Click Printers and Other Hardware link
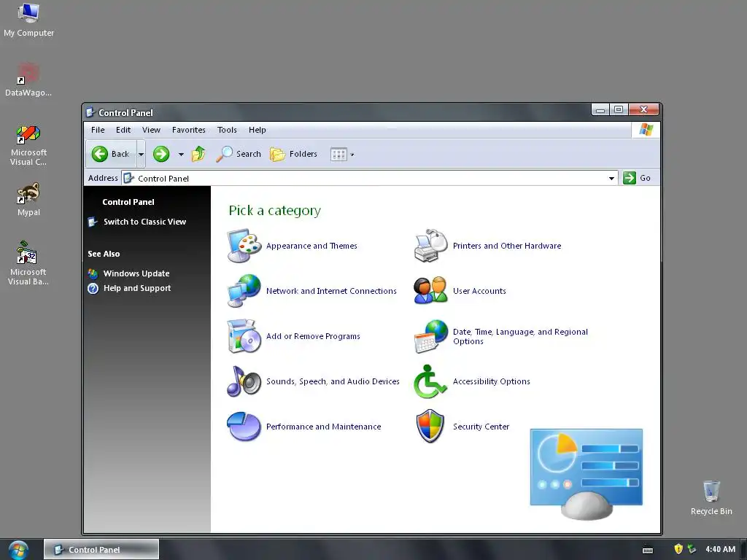Viewport: 747px width, 560px height. 507,246
